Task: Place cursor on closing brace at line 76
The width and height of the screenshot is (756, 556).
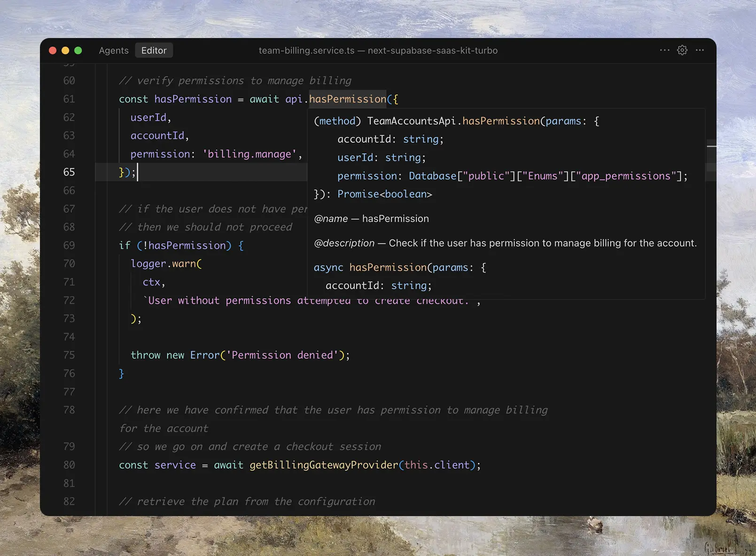Action: pyautogui.click(x=121, y=373)
